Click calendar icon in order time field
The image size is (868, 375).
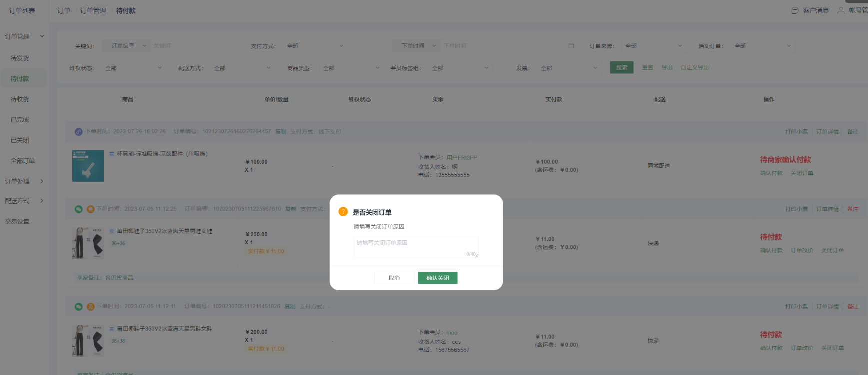coord(571,46)
